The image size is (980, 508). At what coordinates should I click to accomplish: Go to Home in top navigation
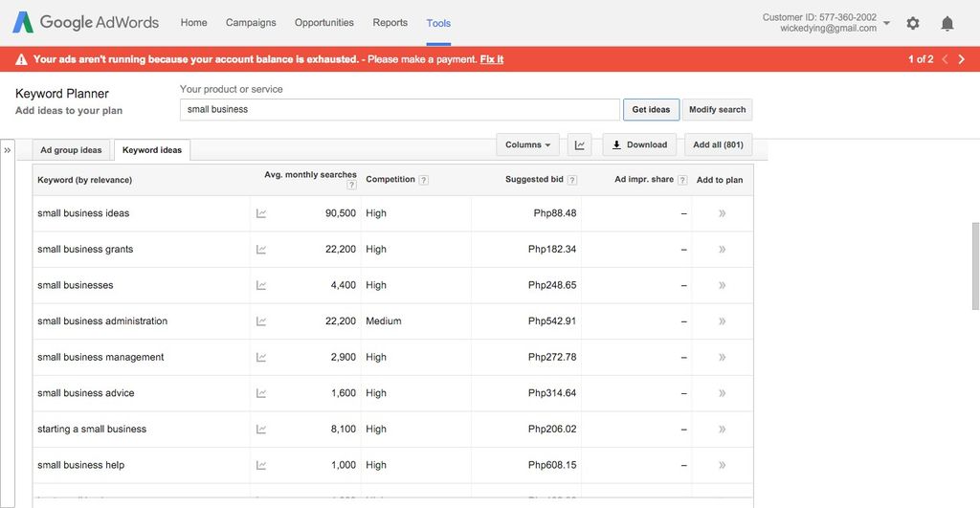point(193,23)
